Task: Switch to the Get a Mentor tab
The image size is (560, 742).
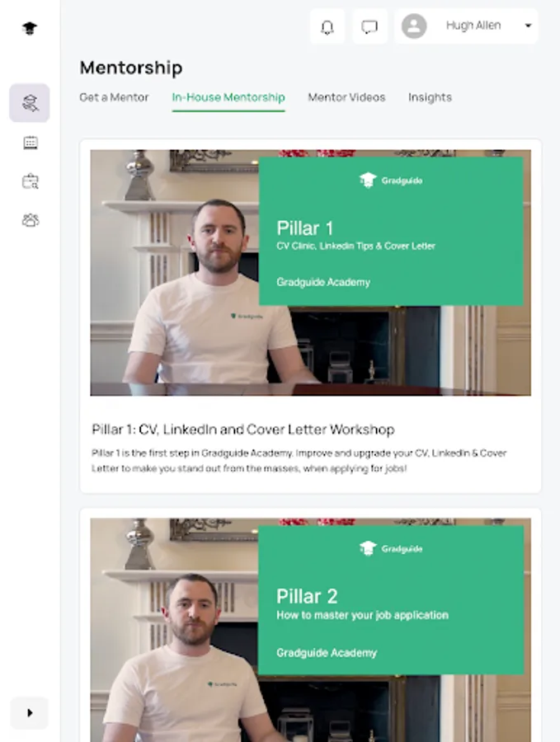Action: click(114, 97)
